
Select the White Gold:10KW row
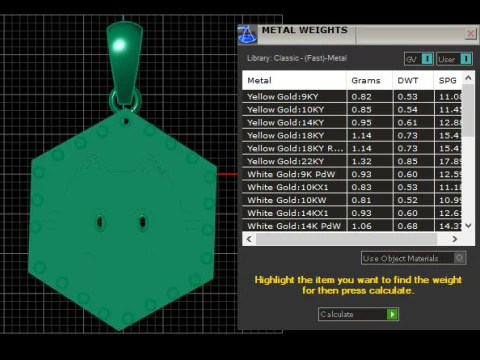coord(352,200)
